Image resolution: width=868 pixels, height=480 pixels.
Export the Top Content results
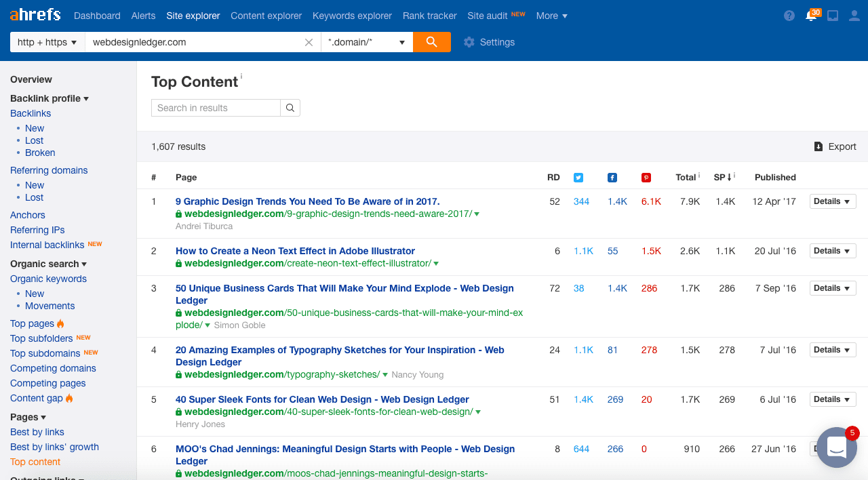pyautogui.click(x=835, y=146)
